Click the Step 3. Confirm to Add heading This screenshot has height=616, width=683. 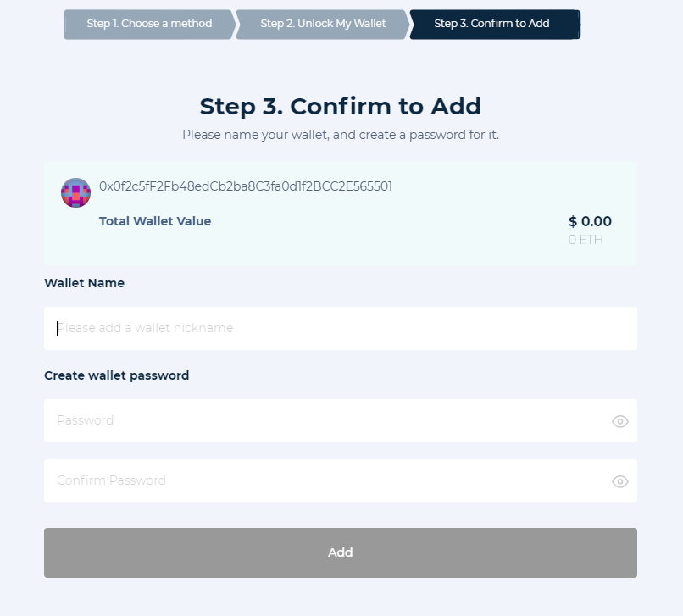(341, 106)
